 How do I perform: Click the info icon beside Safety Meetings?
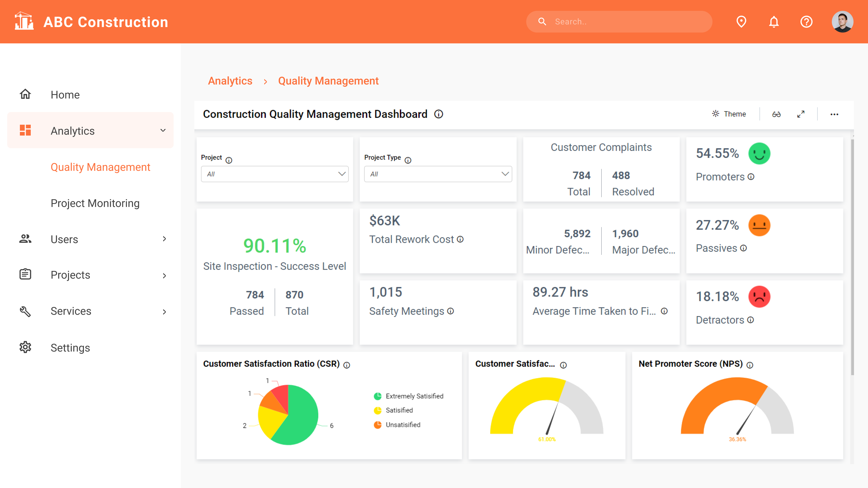click(x=451, y=312)
